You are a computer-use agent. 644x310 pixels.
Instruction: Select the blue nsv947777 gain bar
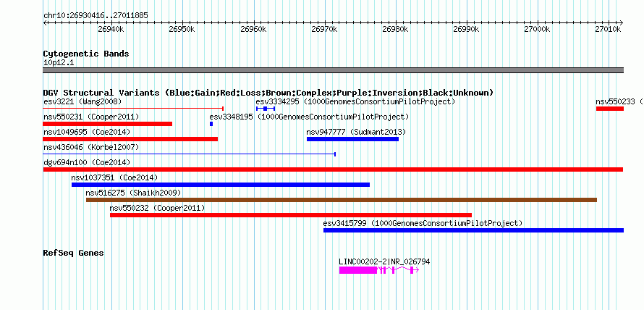coord(353,139)
